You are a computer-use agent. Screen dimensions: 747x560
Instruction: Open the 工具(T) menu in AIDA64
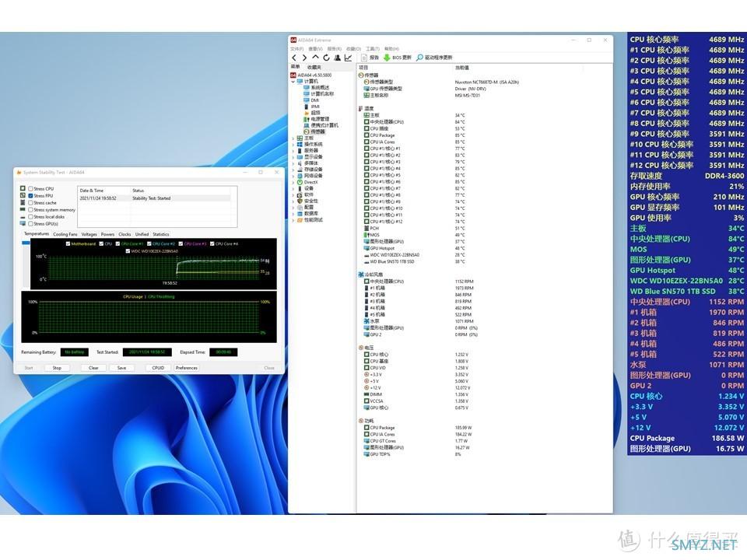(373, 49)
